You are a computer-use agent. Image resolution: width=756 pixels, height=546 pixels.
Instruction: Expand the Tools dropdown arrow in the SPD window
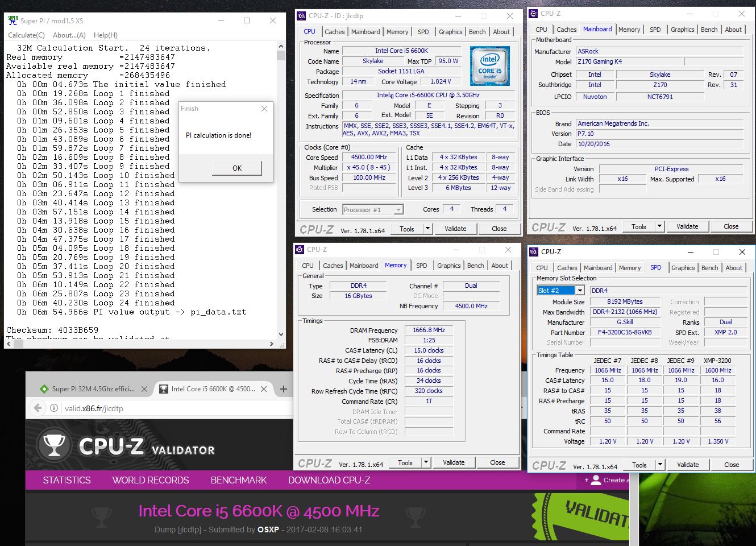coord(660,465)
